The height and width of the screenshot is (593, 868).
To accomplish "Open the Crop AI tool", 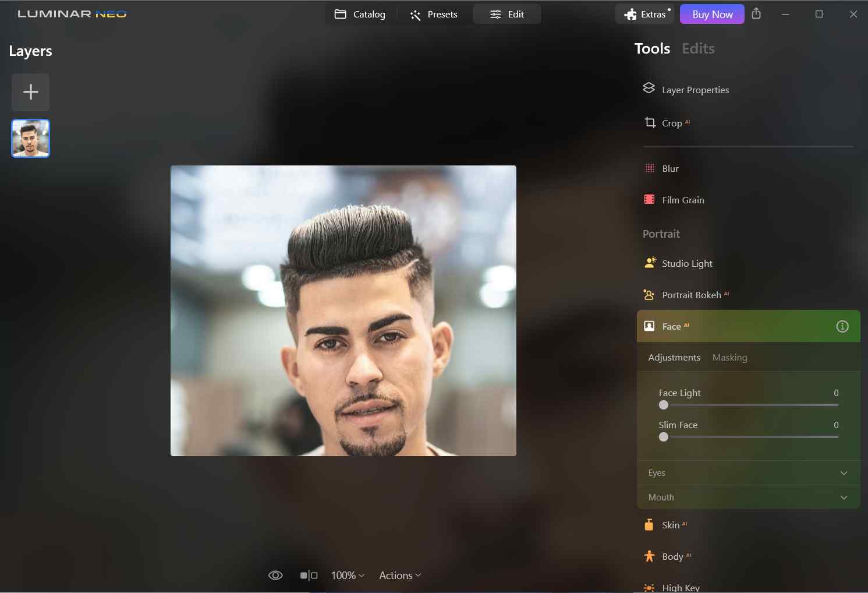I will (x=674, y=123).
